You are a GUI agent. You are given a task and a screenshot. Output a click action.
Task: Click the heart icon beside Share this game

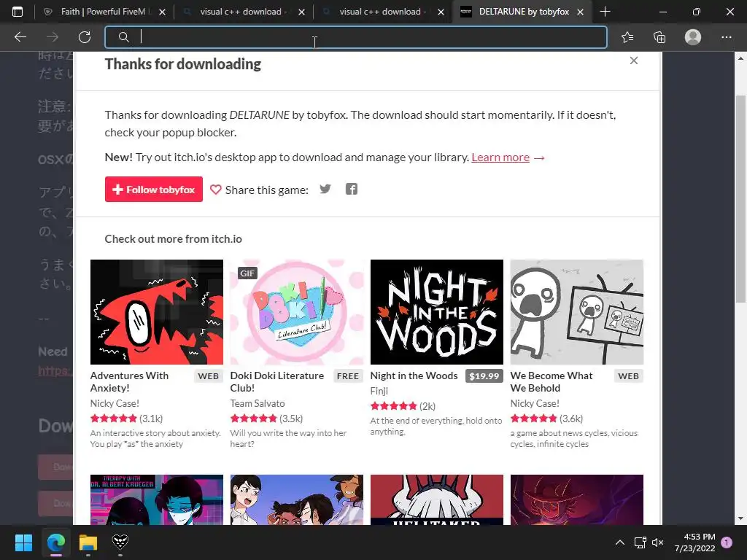pos(215,190)
